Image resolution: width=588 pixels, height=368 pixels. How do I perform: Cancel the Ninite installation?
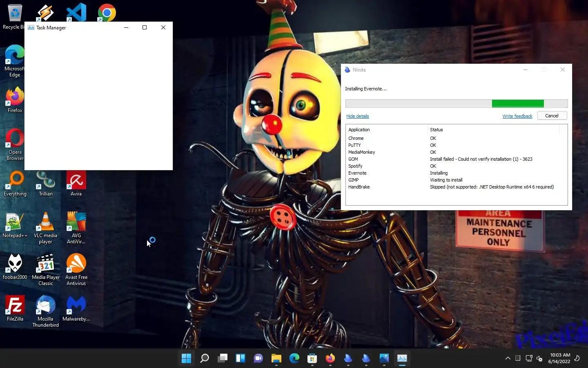point(552,116)
